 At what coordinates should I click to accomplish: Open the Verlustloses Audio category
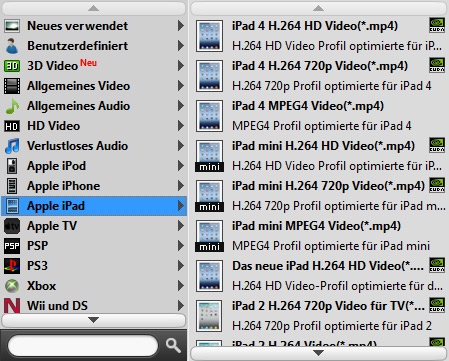[94, 146]
